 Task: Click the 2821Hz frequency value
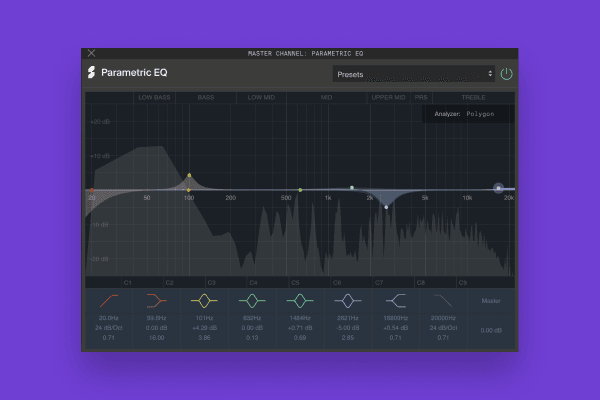[348, 318]
